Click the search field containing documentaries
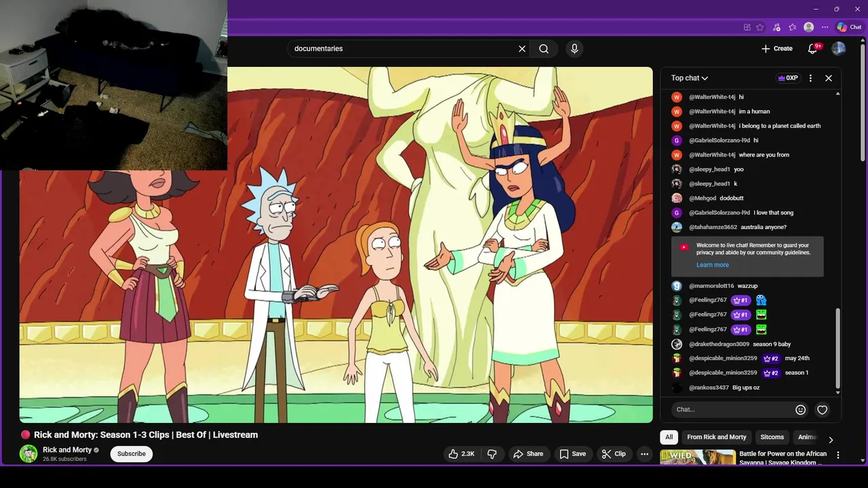The width and height of the screenshot is (868, 488). pyautogui.click(x=403, y=49)
